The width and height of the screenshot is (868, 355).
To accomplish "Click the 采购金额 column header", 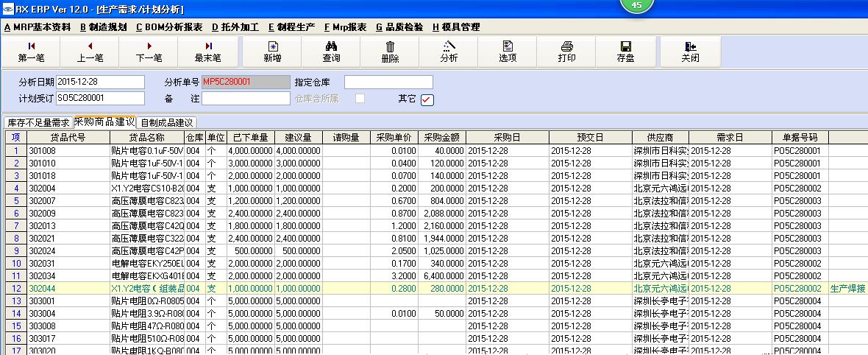I will (442, 137).
